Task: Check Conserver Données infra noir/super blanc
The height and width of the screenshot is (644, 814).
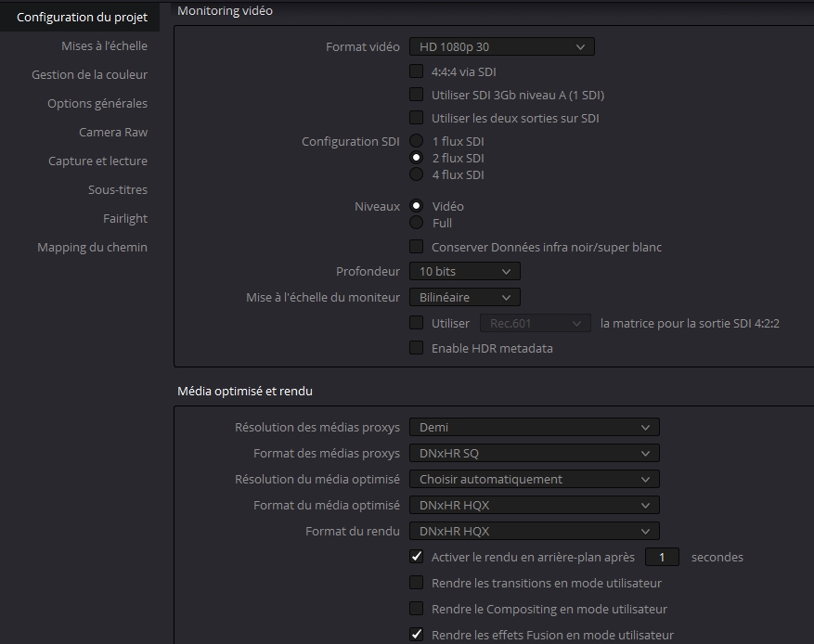Action: click(417, 247)
